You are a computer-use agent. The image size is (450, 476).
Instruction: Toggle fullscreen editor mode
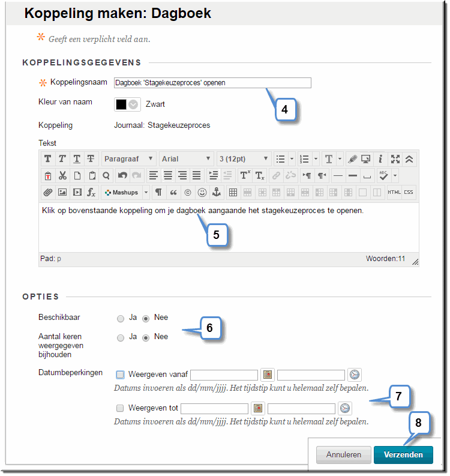pos(395,159)
